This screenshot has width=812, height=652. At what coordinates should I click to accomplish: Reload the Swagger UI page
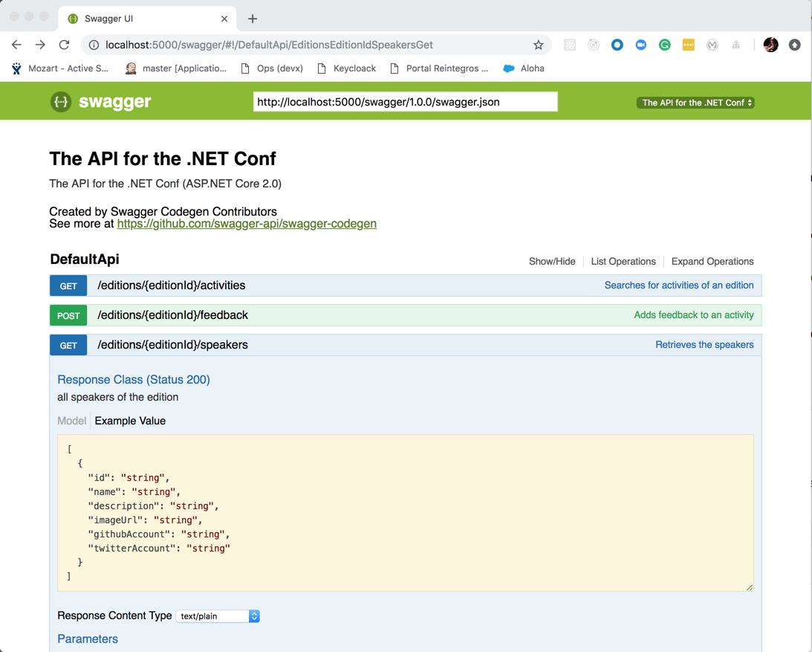[64, 45]
